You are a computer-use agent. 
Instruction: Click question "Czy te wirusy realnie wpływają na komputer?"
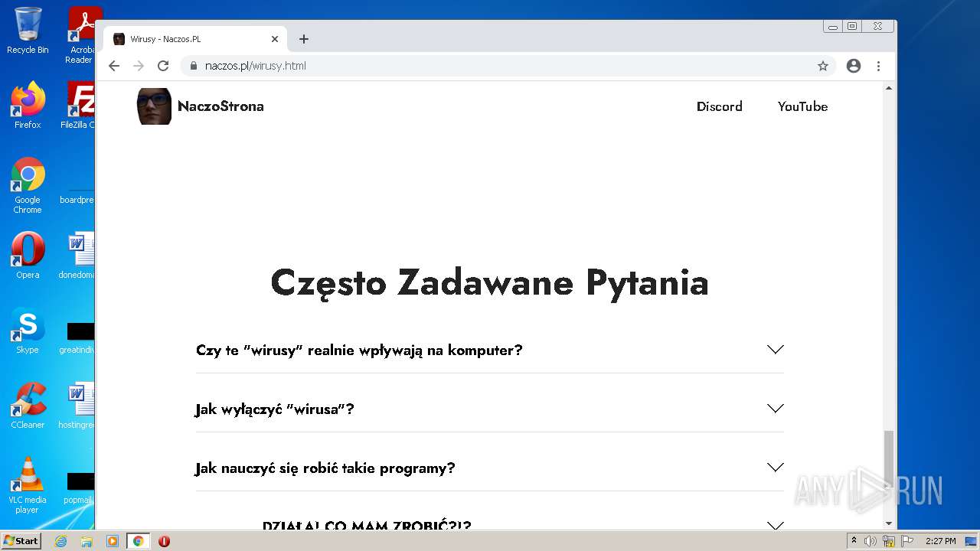click(x=359, y=350)
